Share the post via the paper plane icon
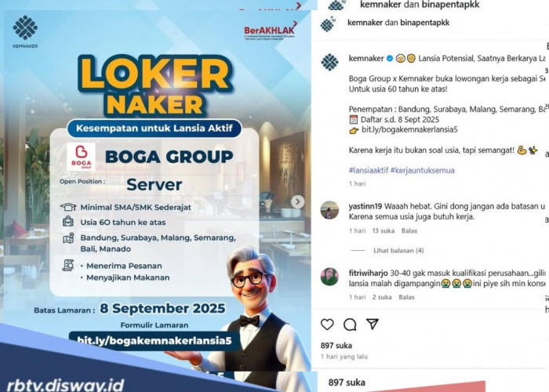The image size is (549, 392). (x=373, y=324)
